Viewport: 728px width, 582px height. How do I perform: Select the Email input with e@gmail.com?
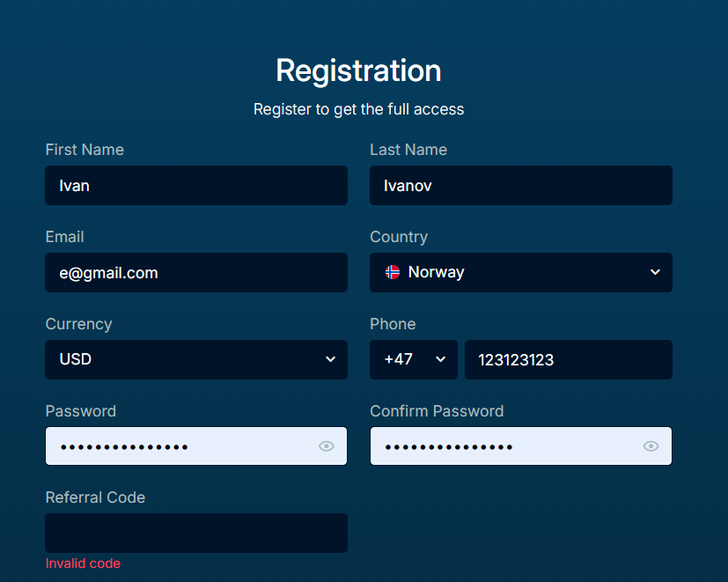click(x=195, y=273)
